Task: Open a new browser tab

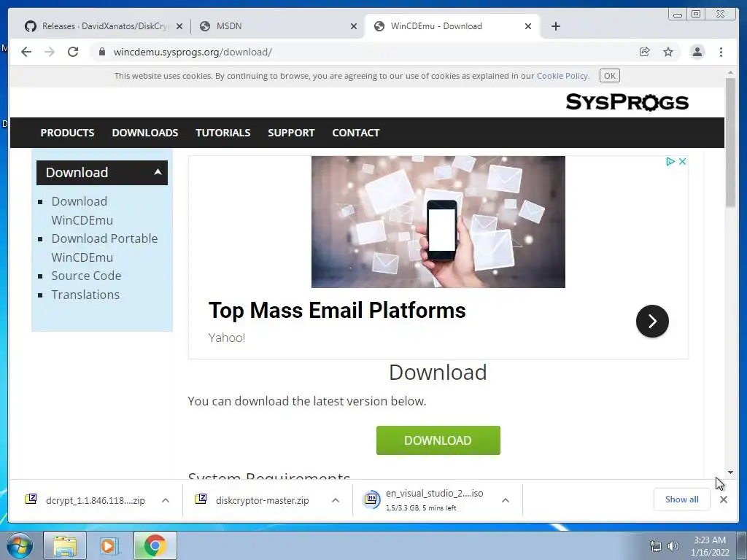Action: click(x=555, y=26)
